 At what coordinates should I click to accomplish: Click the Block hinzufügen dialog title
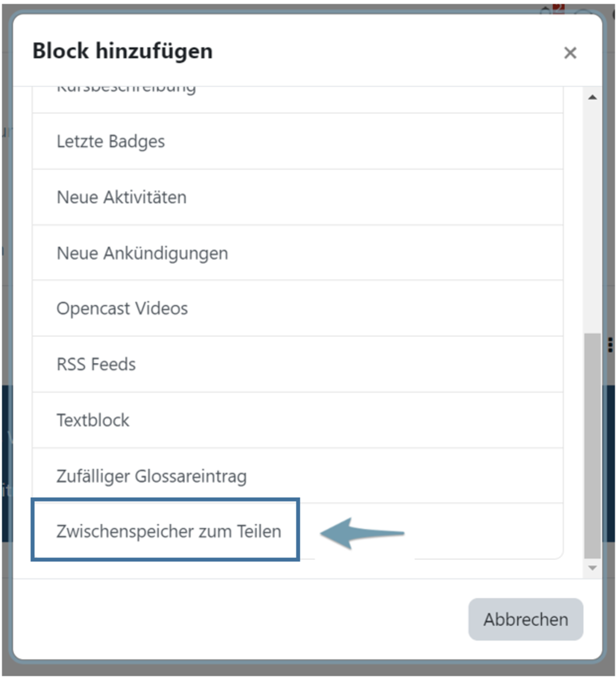click(x=122, y=51)
